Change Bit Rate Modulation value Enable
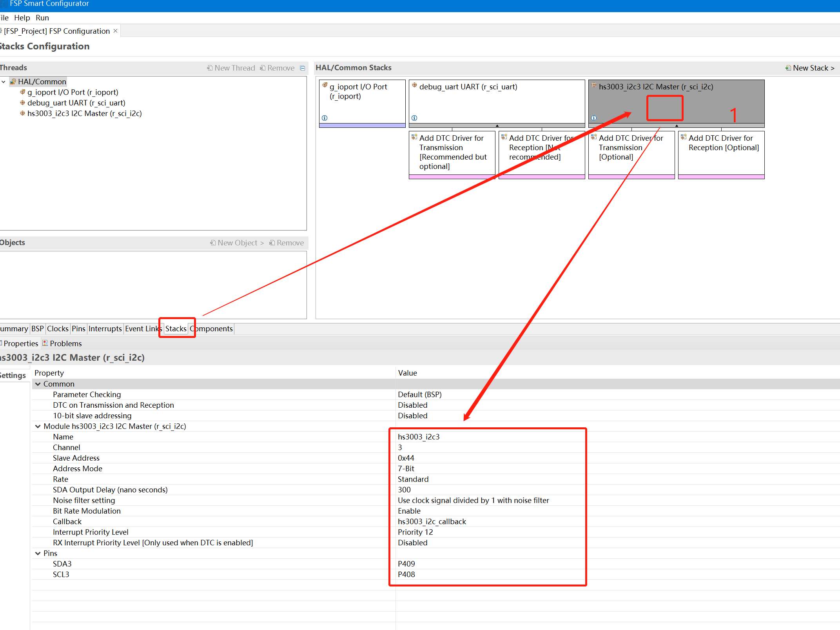Image resolution: width=840 pixels, height=630 pixels. pyautogui.click(x=409, y=511)
